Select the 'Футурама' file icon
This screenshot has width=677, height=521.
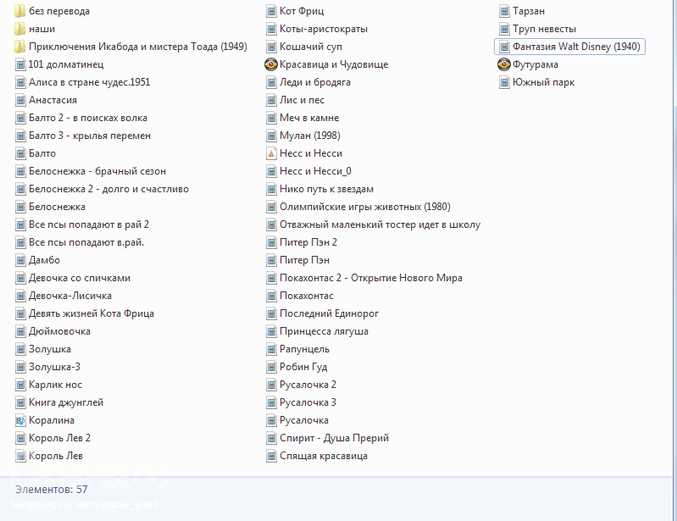504,64
